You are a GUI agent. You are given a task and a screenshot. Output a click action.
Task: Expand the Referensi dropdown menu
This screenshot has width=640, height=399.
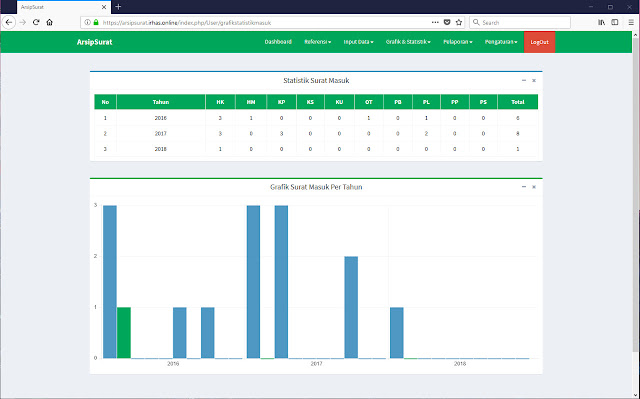pyautogui.click(x=318, y=42)
